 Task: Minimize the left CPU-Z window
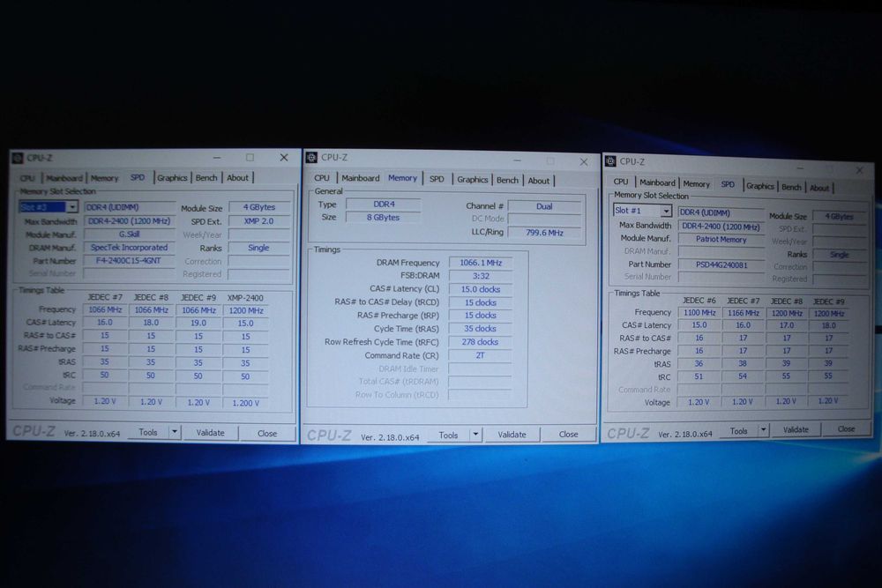pyautogui.click(x=217, y=158)
